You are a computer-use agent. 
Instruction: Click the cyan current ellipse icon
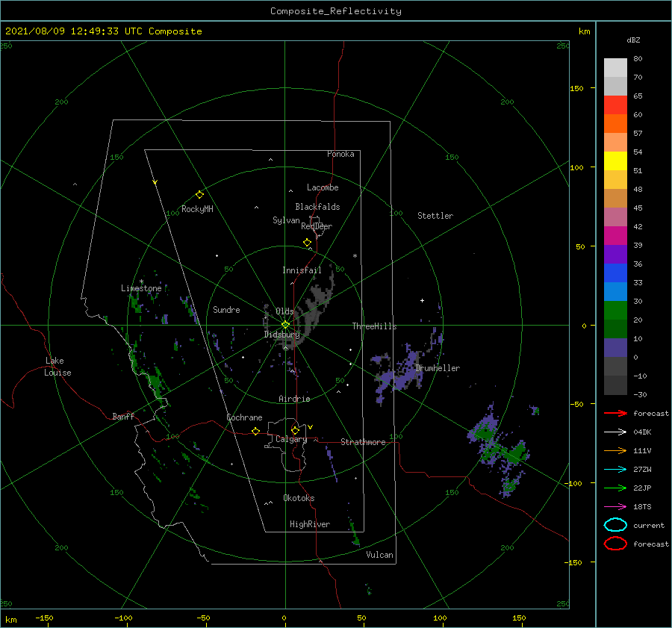point(615,525)
